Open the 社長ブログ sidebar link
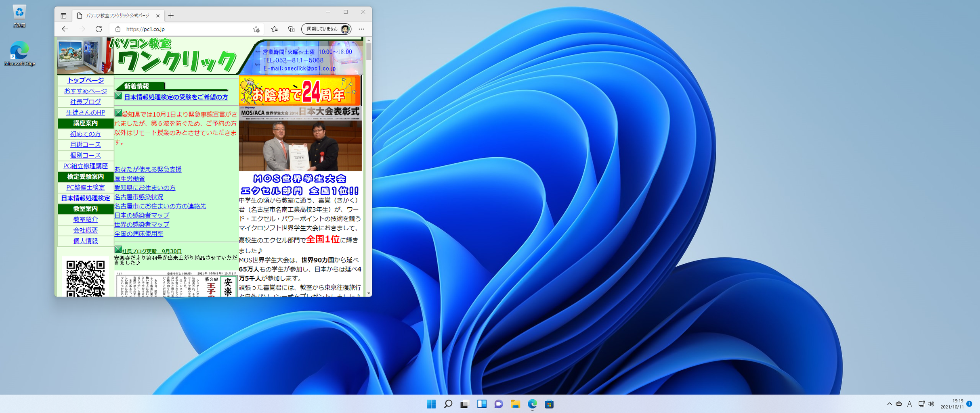 (86, 102)
